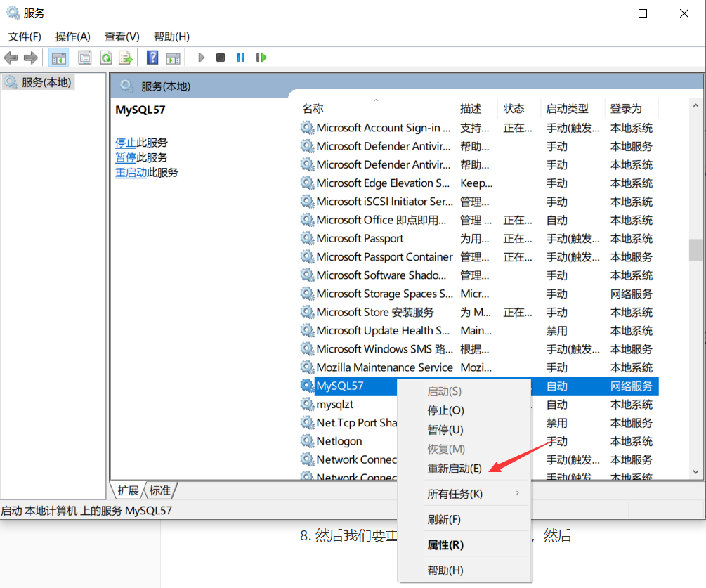The height and width of the screenshot is (588, 706).
Task: Click the Export List toolbar icon
Action: point(126,58)
